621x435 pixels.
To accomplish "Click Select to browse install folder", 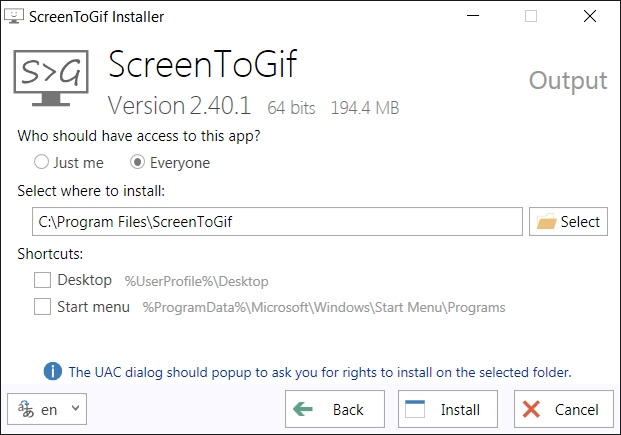I will (x=568, y=222).
